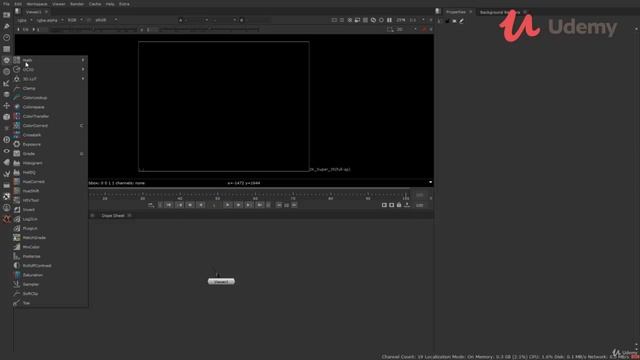640x360 pixels.
Task: Click the Log2Lin node icon
Action: 17,219
